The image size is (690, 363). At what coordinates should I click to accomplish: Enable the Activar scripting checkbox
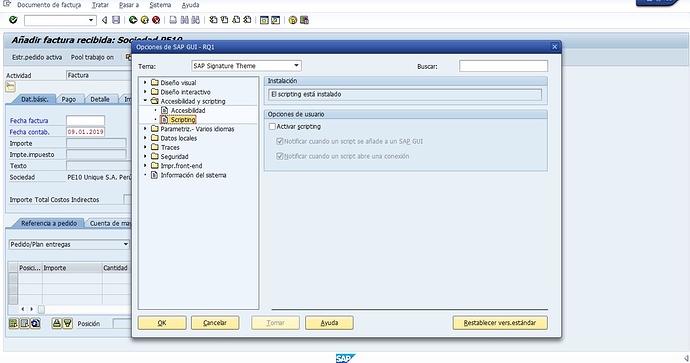pos(272,126)
